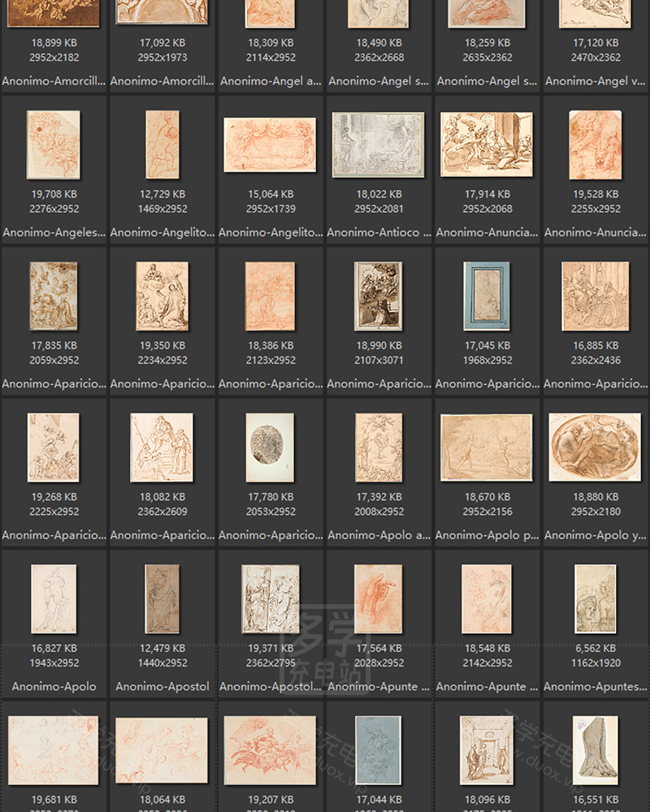
Task: Open the tree trunk thumbnail of 16,551 KB
Action: 595,749
